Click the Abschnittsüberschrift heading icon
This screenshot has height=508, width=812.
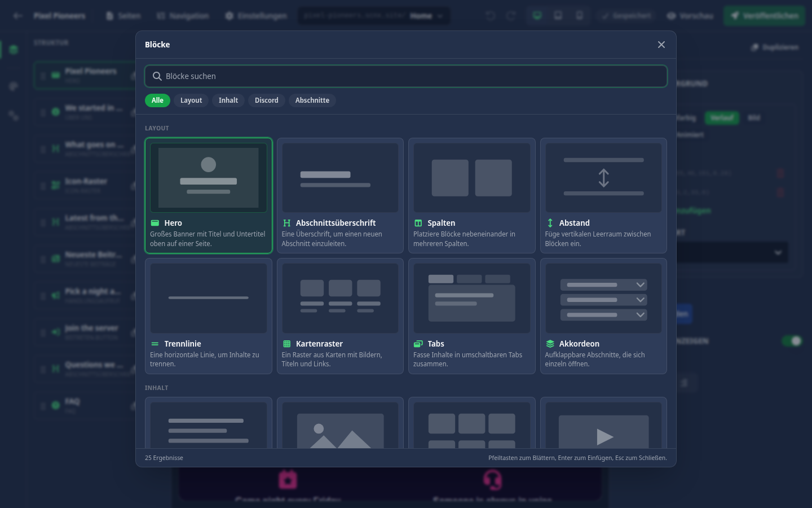point(286,223)
